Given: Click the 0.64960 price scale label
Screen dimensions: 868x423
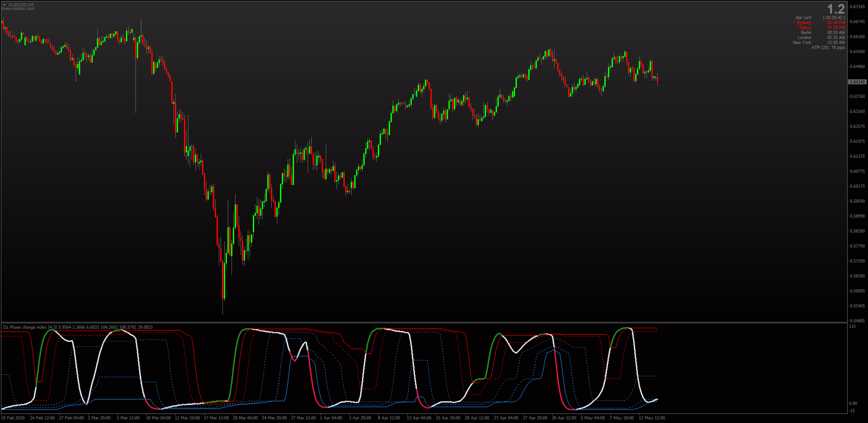Looking at the screenshot, I should point(857,67).
